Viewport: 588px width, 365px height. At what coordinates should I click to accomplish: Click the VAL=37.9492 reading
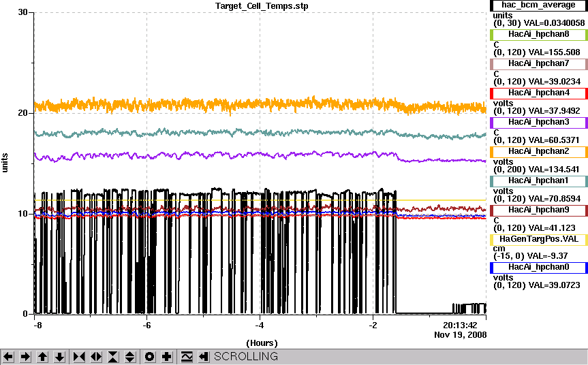[x=554, y=111]
